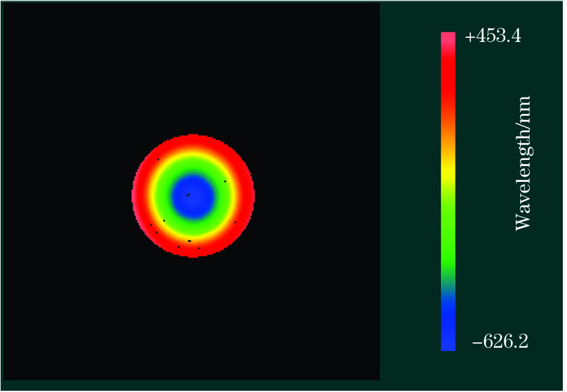Click the −626.2 minimum value label
This screenshot has height=392, width=567.
pyautogui.click(x=500, y=341)
